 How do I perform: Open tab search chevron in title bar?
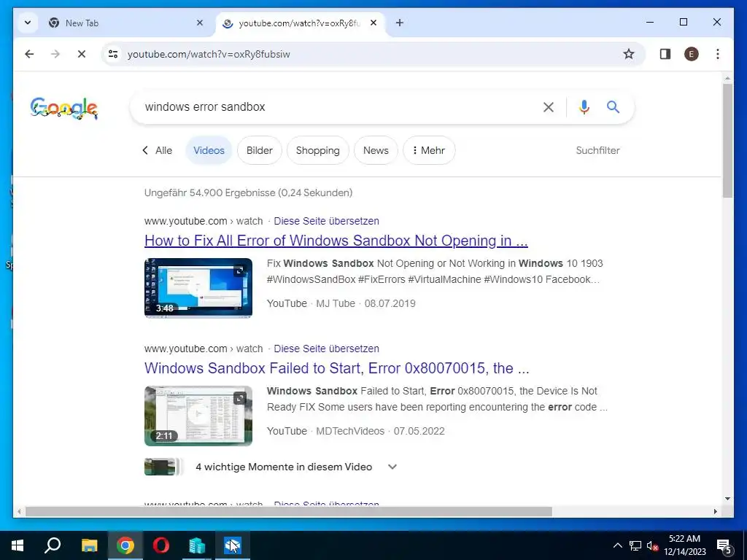point(28,23)
